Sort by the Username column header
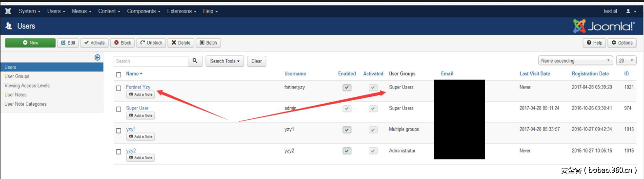This screenshot has width=644, height=179. (295, 74)
